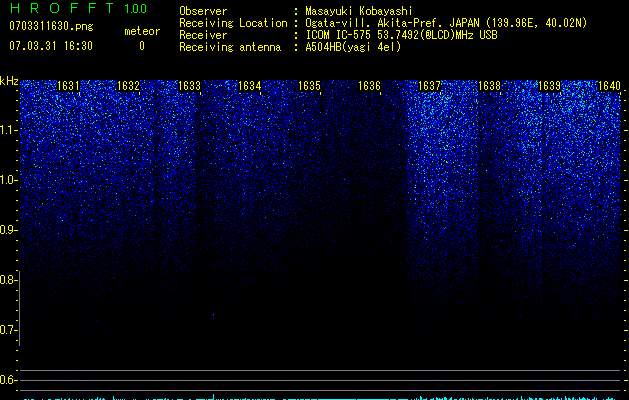Click the Receiving Location line with Ogata-vill.
The height and width of the screenshot is (400, 629).
click(x=446, y=23)
